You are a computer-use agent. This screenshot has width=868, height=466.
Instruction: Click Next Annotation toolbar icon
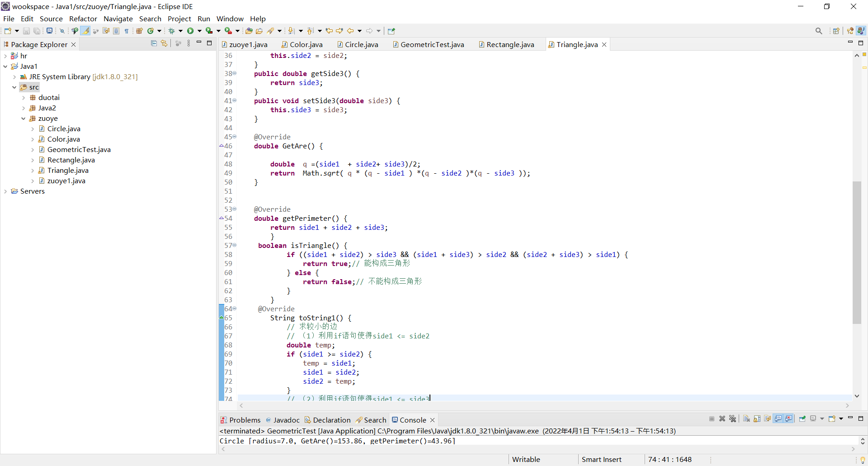click(291, 31)
